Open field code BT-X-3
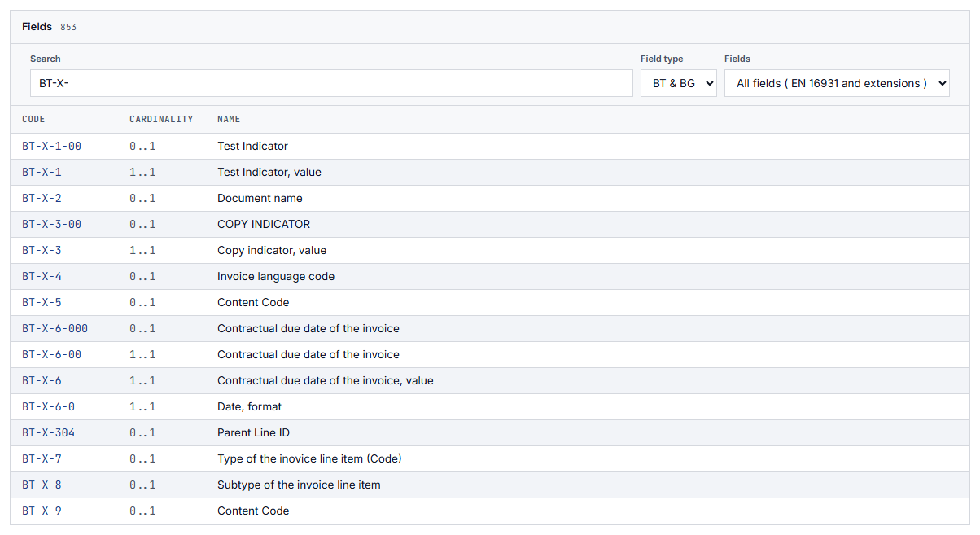This screenshot has height=535, width=980. 42,251
